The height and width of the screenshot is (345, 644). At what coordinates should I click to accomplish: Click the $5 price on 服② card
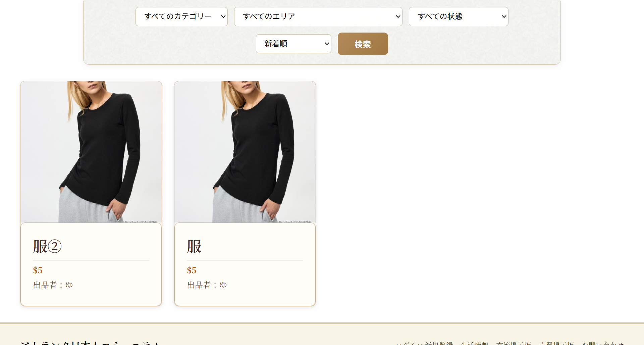(38, 270)
